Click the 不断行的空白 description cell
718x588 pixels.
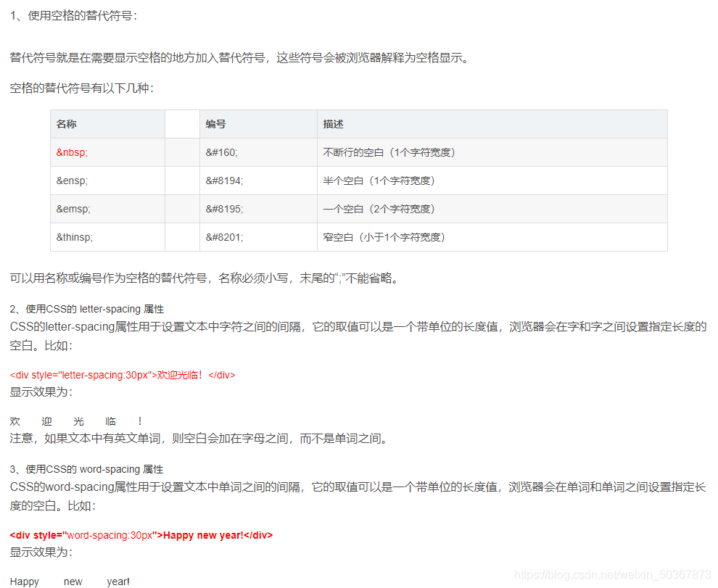(389, 152)
